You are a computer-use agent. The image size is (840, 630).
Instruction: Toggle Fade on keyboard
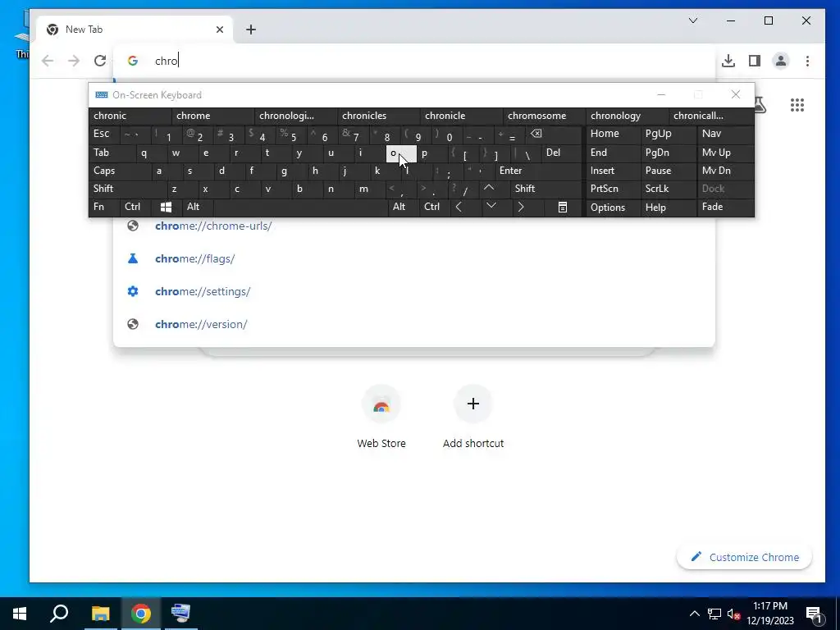point(725,207)
